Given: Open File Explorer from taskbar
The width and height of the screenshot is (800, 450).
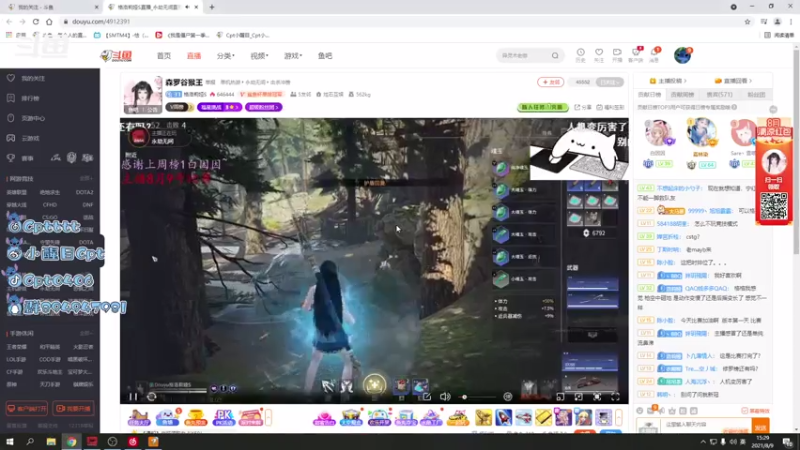Looking at the screenshot, I should tap(51, 441).
